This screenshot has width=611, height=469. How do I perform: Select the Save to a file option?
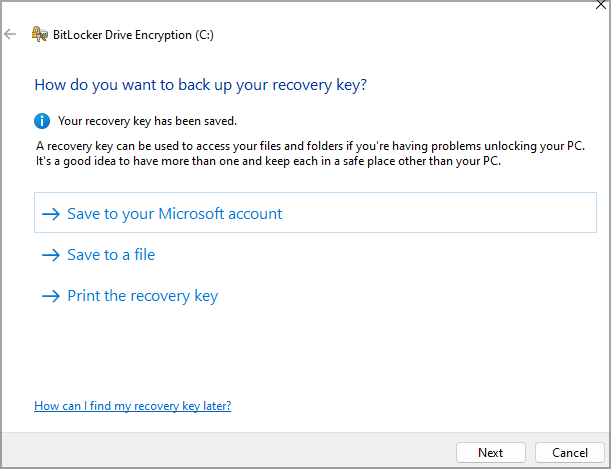click(x=111, y=255)
